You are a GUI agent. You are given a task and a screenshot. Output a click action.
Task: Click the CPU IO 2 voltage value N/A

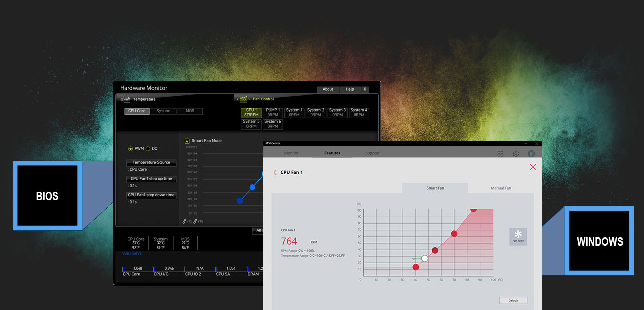tap(200, 268)
